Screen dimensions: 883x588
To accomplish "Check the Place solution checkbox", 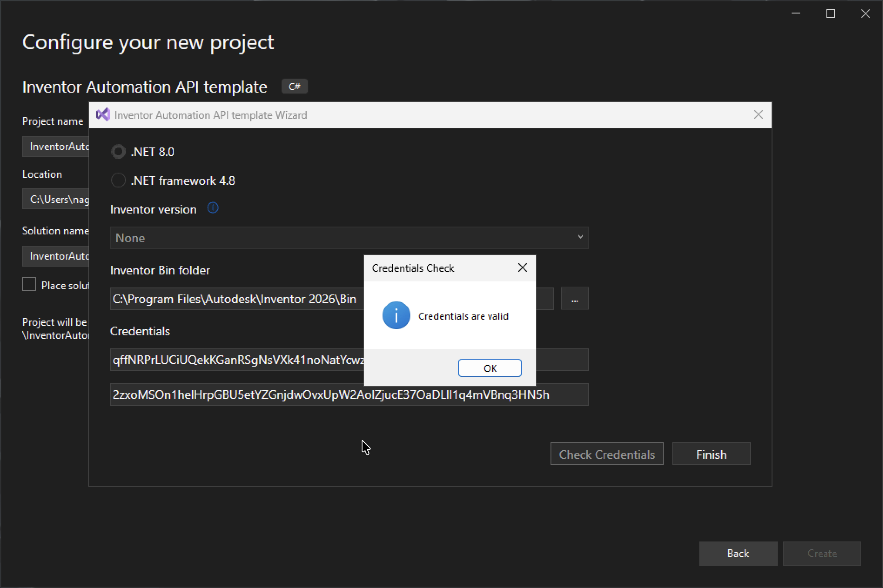I will click(28, 284).
